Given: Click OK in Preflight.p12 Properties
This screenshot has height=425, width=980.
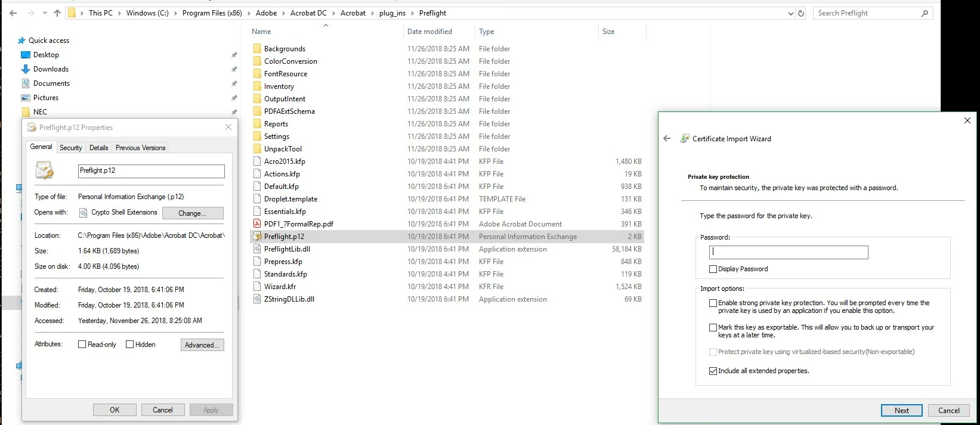Looking at the screenshot, I should [x=115, y=410].
